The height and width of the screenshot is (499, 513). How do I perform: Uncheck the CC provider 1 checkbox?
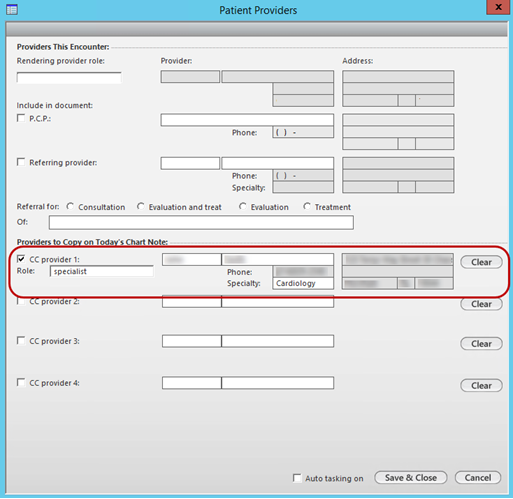(x=21, y=259)
